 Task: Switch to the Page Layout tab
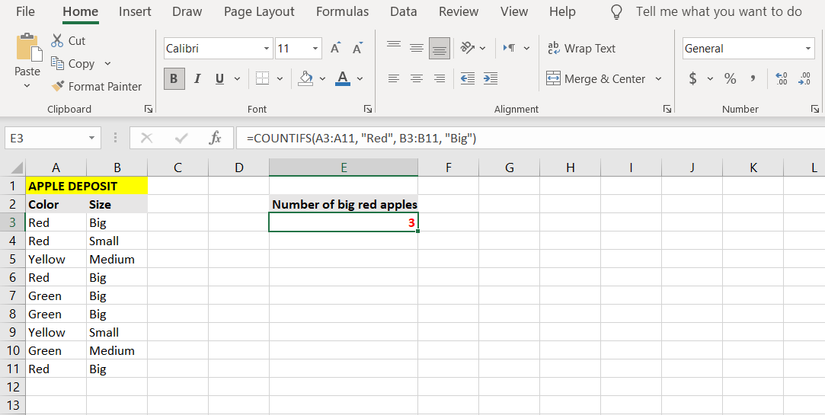click(259, 12)
